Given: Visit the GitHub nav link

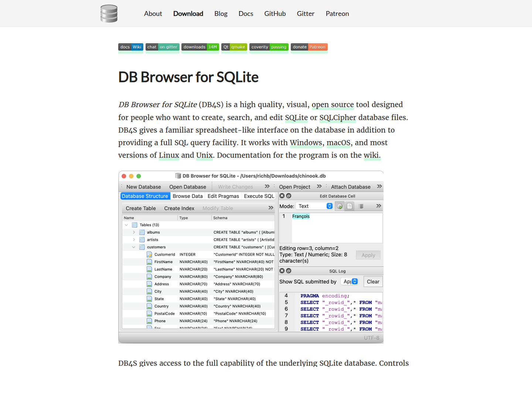Looking at the screenshot, I should click(275, 14).
